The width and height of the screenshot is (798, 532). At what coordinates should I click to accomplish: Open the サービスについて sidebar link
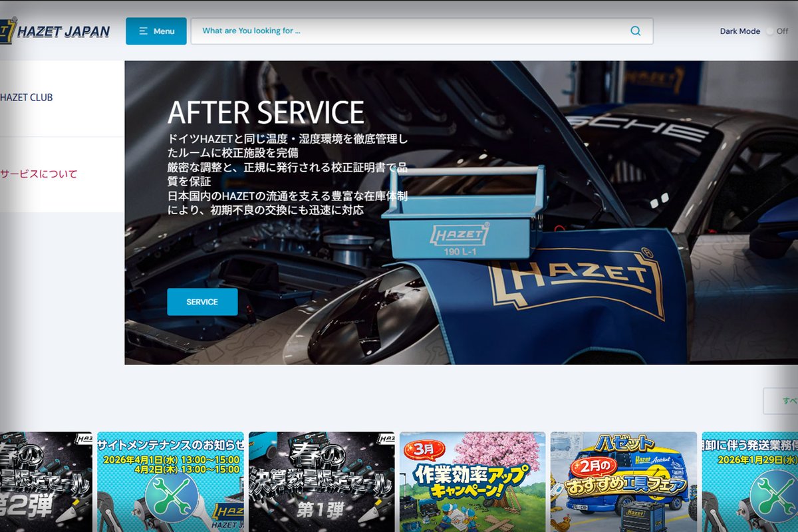pos(39,174)
